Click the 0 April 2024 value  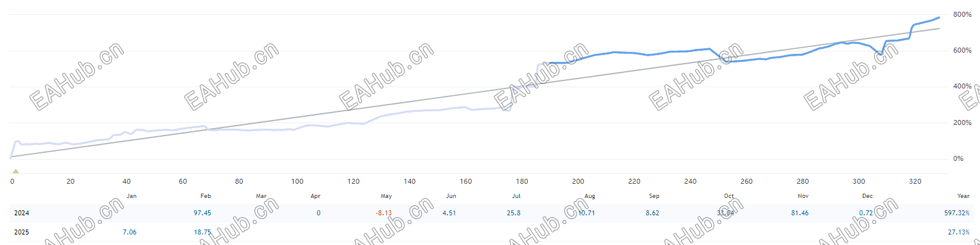(318, 213)
